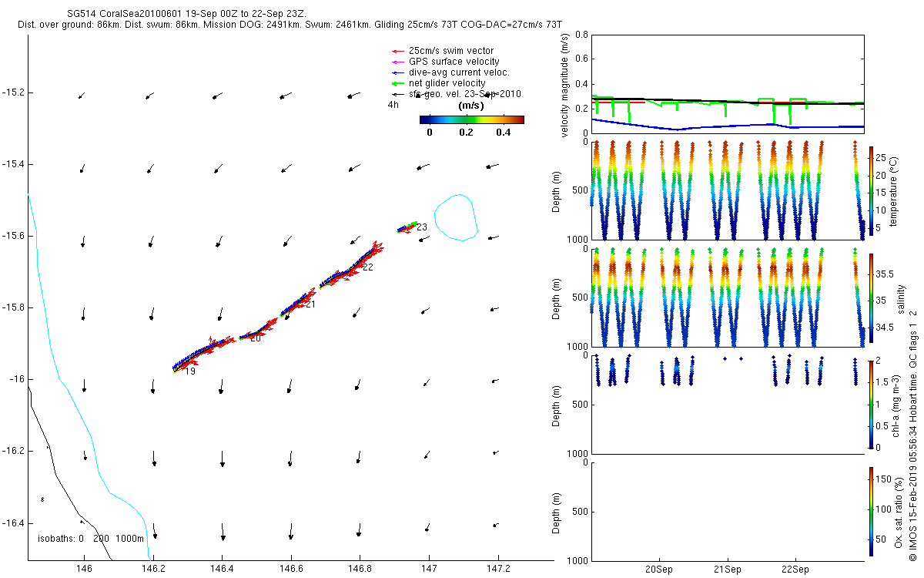
Task: Select the '25cm/s swim vector' legend text
Action: 451,51
